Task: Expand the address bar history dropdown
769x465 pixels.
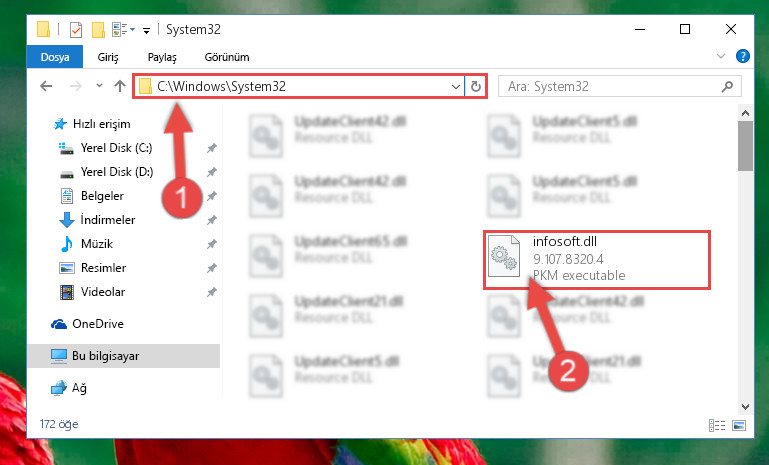Action: (456, 87)
